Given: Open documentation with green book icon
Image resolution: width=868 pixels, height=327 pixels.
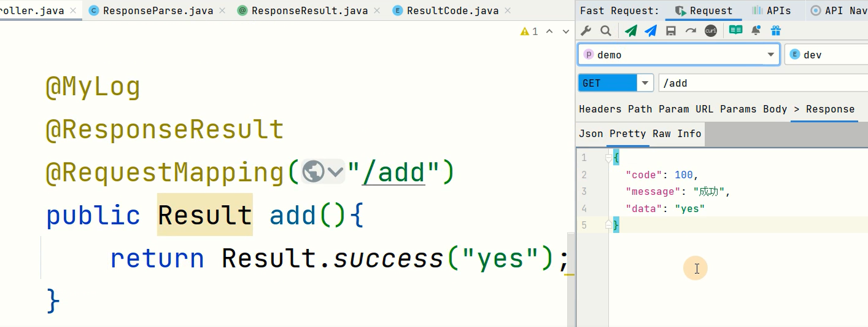Looking at the screenshot, I should point(735,30).
